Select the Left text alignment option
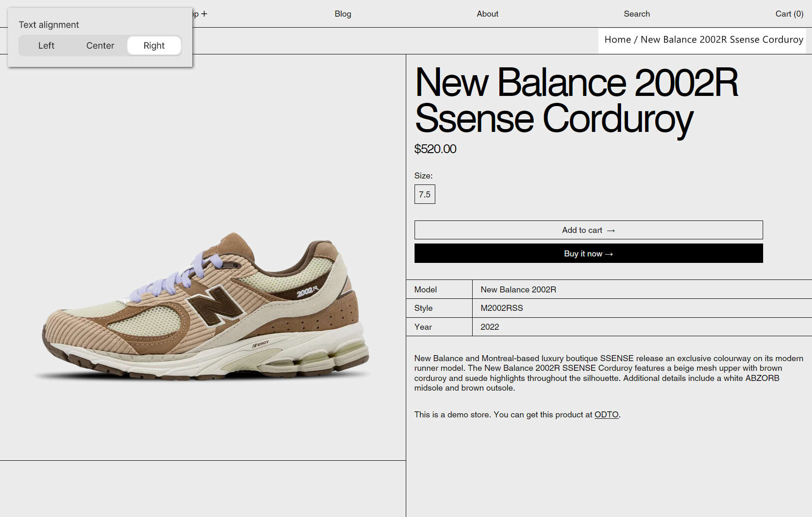The width and height of the screenshot is (812, 517). 46,45
